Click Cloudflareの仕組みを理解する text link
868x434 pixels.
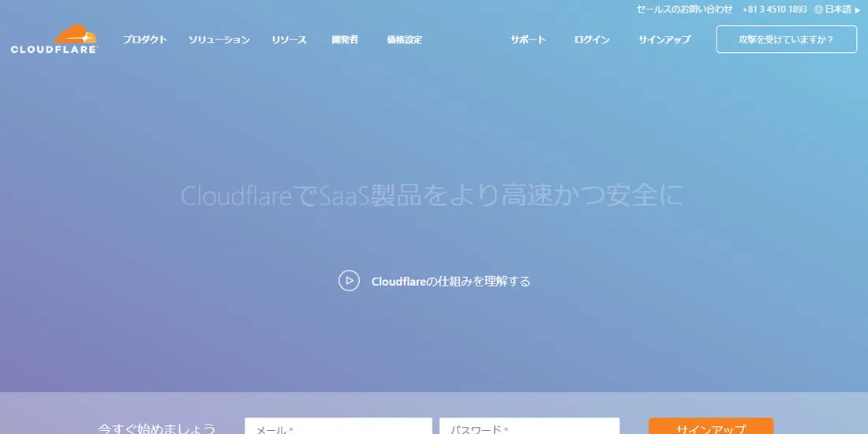click(x=451, y=281)
